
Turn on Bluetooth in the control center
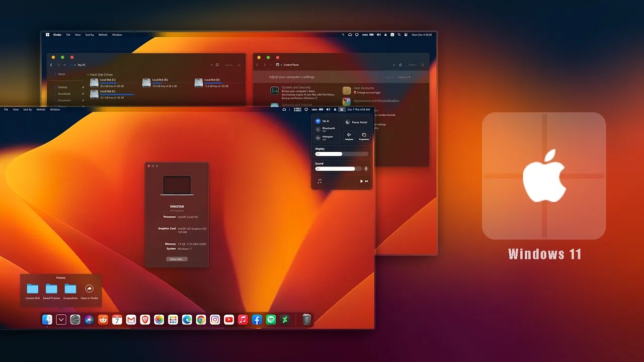pyautogui.click(x=318, y=130)
